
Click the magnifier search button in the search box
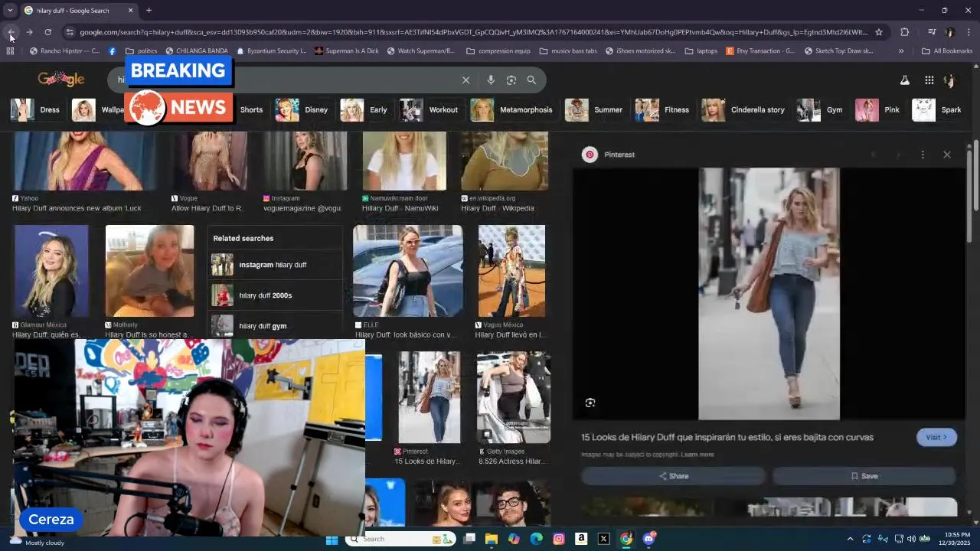coord(531,80)
